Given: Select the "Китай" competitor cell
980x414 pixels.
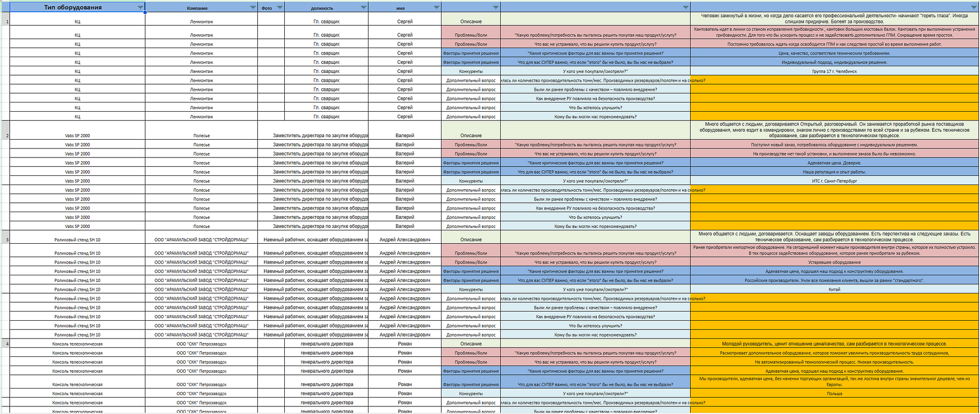Looking at the screenshot, I should point(835,290).
